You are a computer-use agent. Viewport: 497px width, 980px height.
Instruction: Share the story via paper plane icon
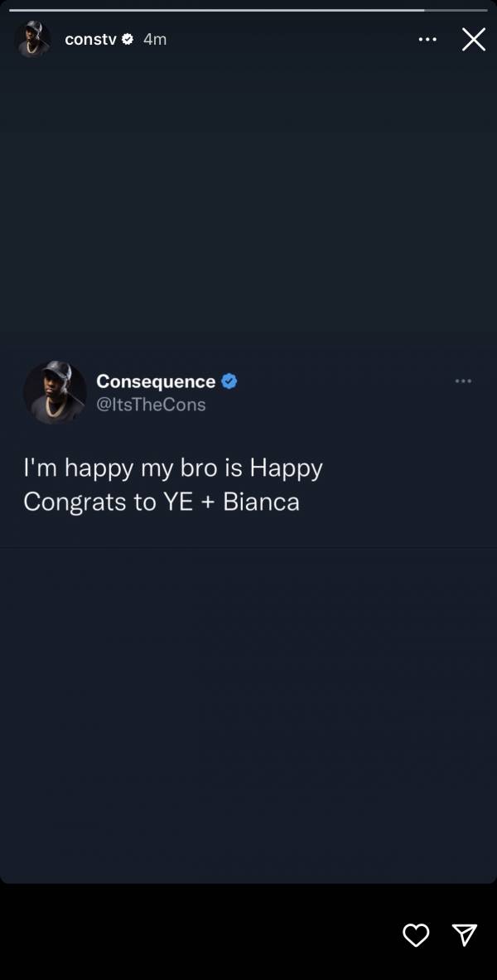click(464, 935)
